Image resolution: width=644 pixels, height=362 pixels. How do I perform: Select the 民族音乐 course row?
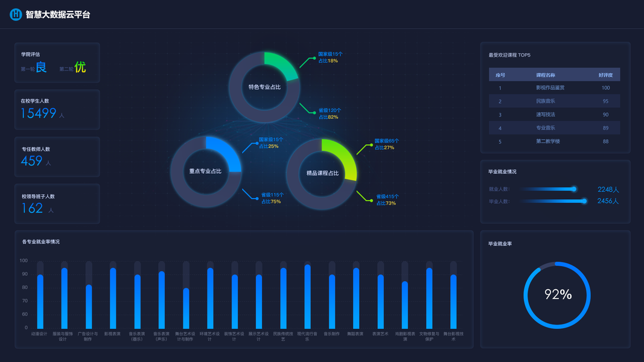[555, 101]
